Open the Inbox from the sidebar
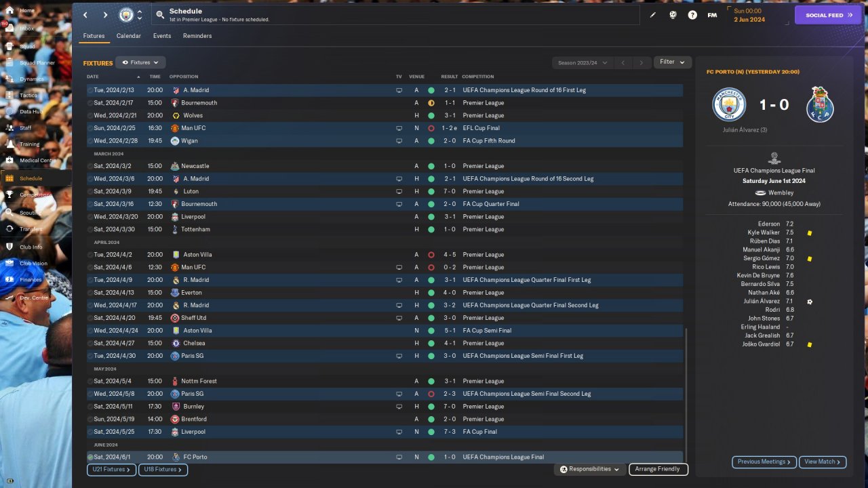 (27, 28)
